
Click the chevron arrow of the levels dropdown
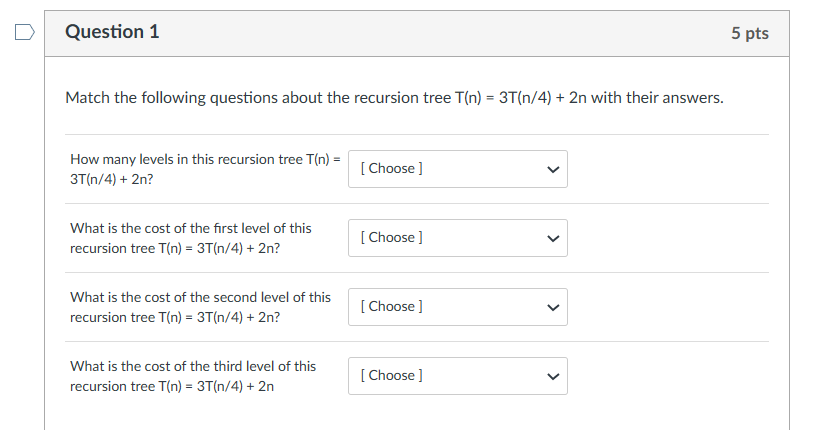click(551, 169)
